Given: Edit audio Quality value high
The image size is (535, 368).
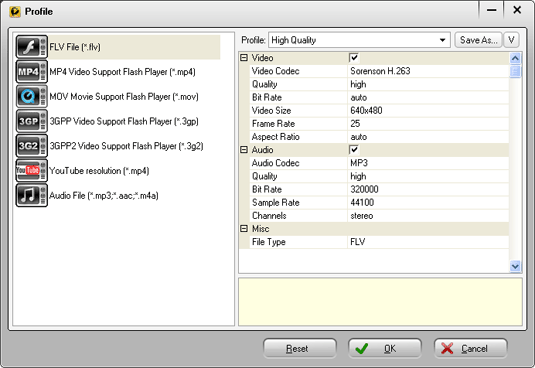Looking at the screenshot, I should [x=428, y=176].
